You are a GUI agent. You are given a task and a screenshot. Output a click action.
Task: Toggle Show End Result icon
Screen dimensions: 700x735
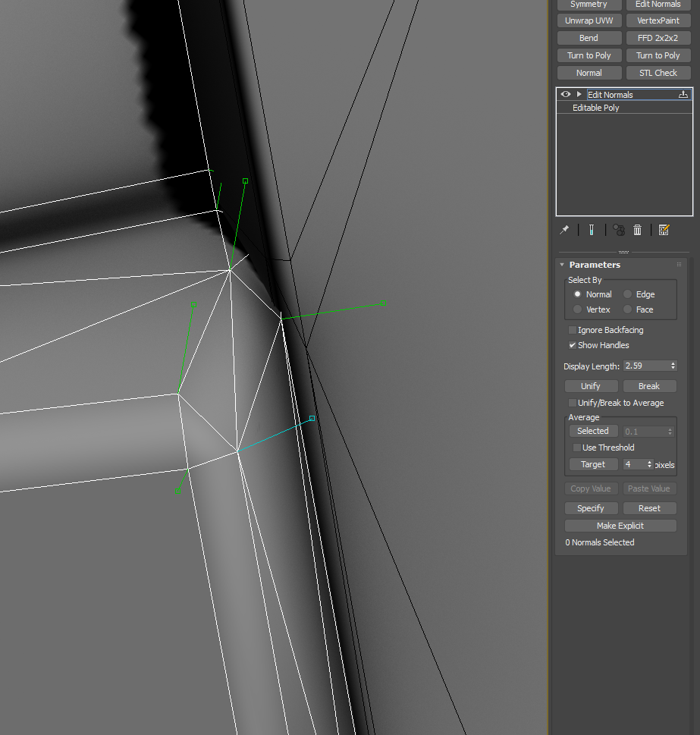(592, 230)
